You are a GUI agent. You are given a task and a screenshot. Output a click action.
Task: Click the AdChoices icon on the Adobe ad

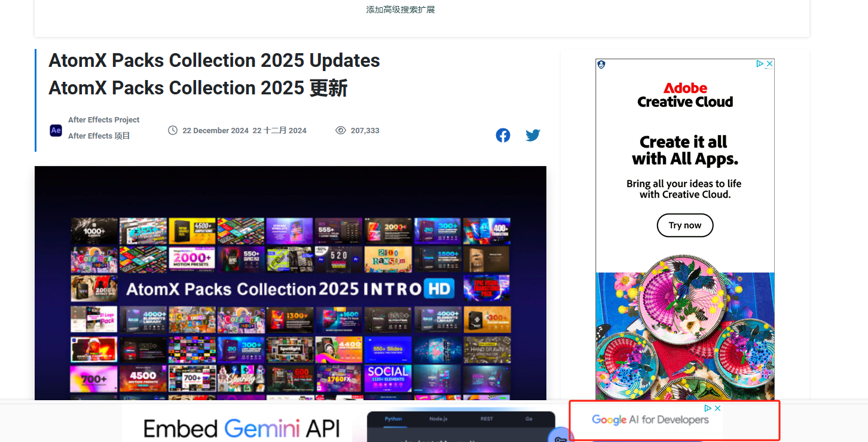click(760, 64)
